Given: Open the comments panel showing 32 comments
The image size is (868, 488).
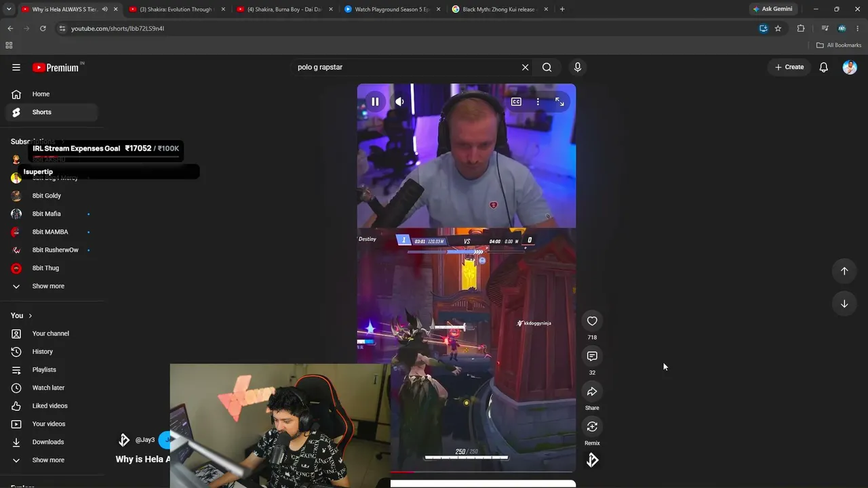Looking at the screenshot, I should pyautogui.click(x=592, y=357).
